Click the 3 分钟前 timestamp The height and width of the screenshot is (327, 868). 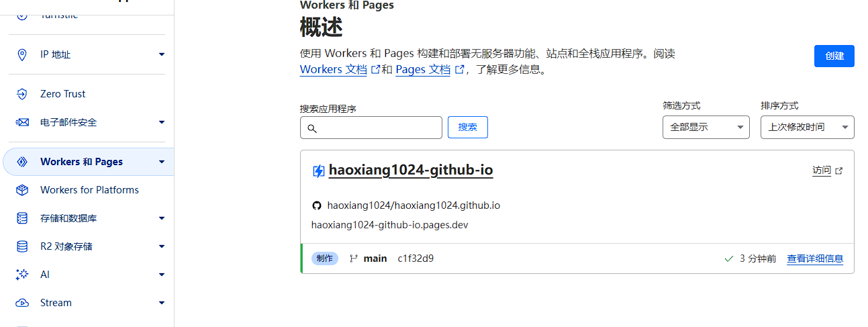(758, 259)
